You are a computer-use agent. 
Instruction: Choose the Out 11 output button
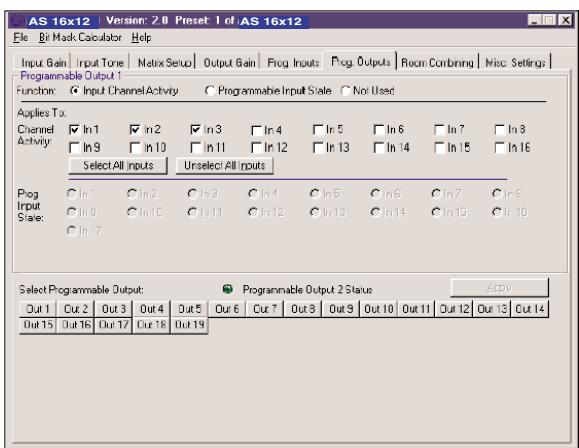coord(417,309)
